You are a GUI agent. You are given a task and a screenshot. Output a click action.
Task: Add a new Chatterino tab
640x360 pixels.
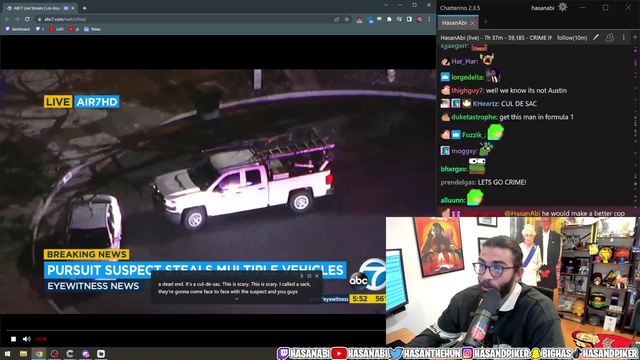(x=486, y=22)
